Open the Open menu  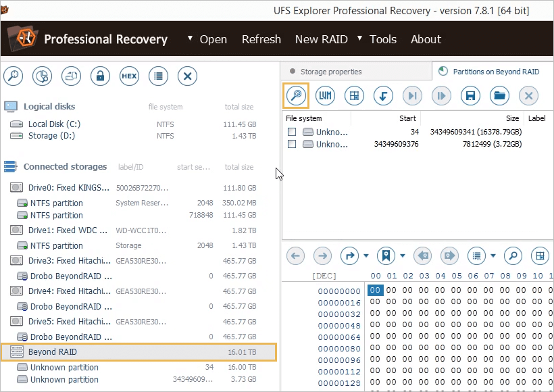[213, 39]
